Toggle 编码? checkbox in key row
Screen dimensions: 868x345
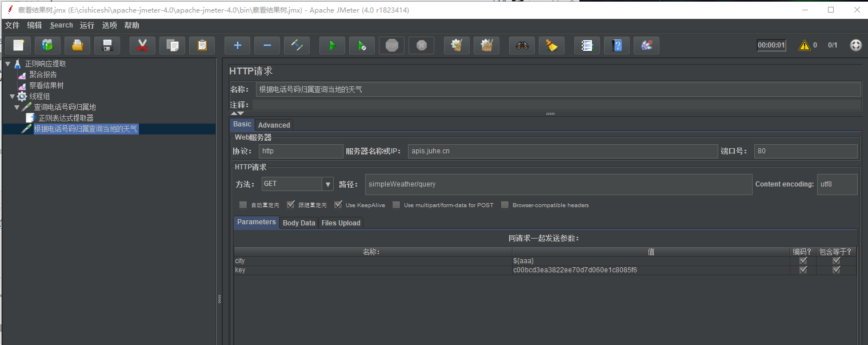(803, 270)
